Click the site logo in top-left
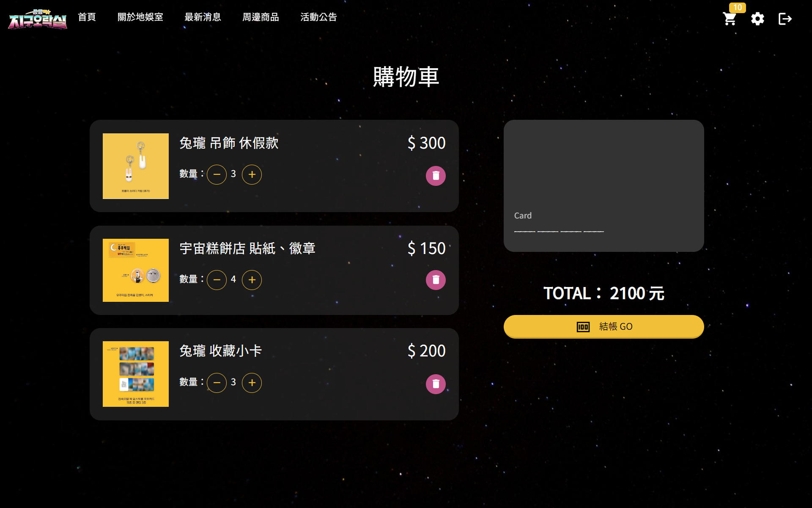The width and height of the screenshot is (812, 508). (x=38, y=19)
